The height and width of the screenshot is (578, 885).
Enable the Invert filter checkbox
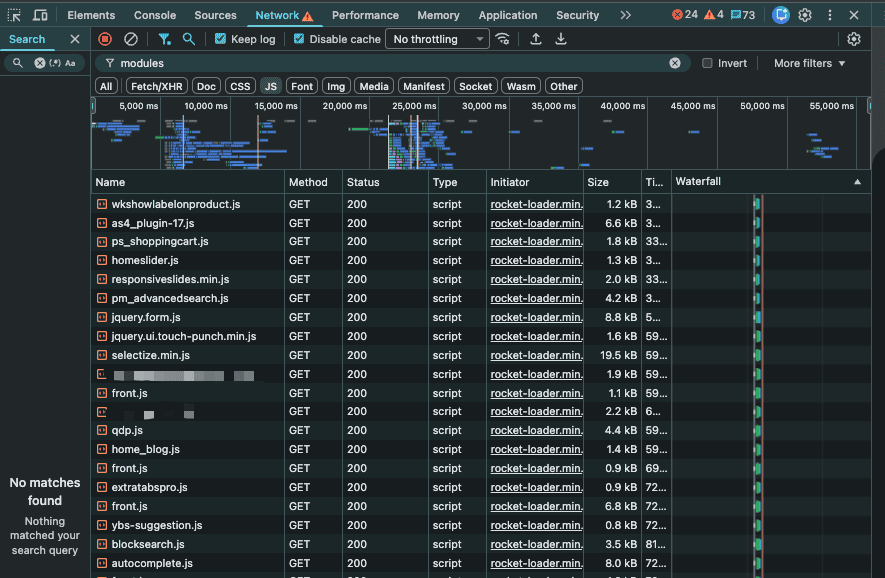(x=707, y=63)
